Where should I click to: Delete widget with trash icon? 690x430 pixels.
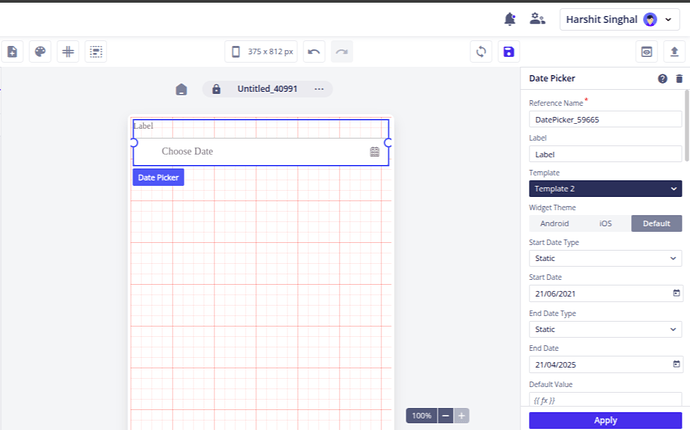click(679, 79)
